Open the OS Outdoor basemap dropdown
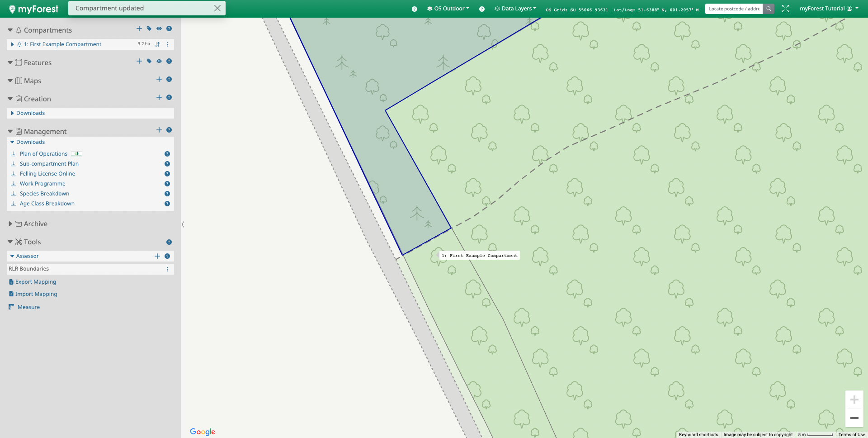 coord(448,9)
